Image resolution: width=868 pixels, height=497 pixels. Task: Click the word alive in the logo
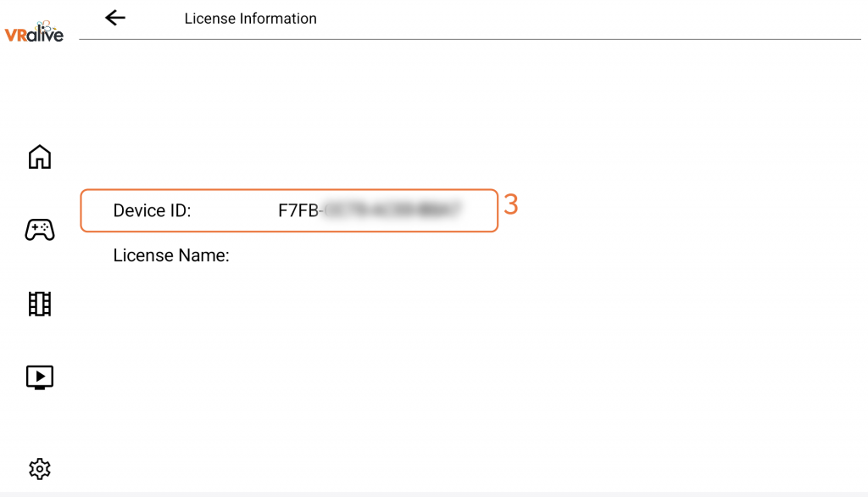[46, 36]
